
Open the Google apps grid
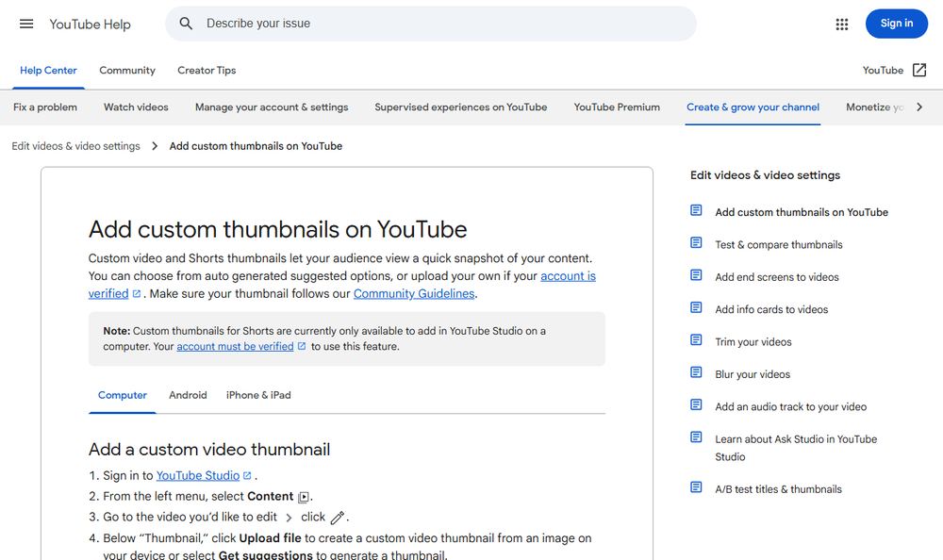click(842, 25)
